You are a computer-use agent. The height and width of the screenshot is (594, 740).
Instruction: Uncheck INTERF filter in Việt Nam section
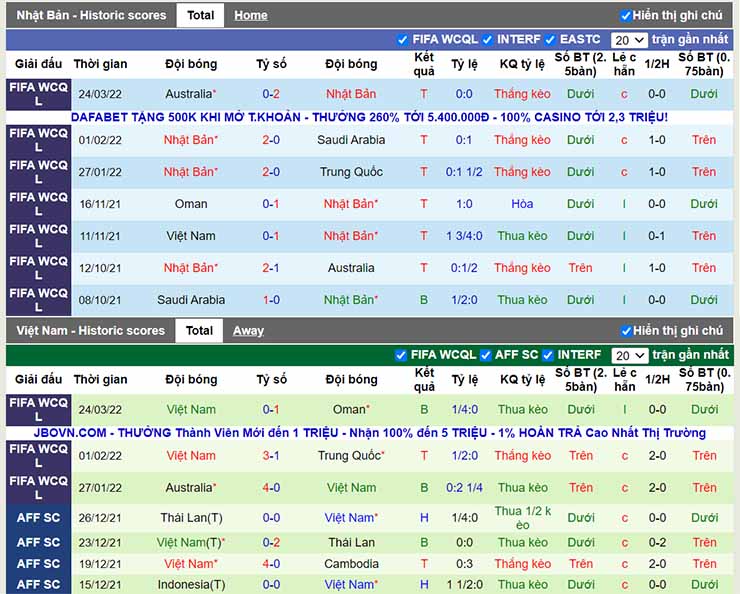point(547,355)
